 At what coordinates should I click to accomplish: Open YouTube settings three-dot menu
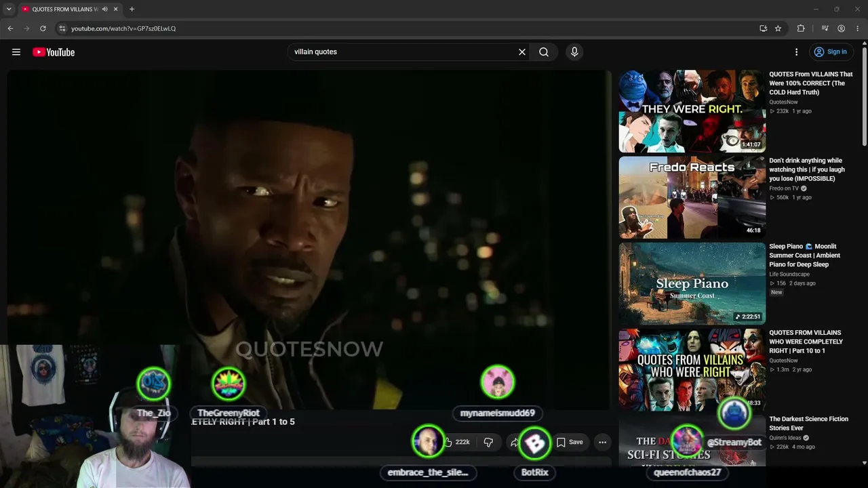click(x=797, y=52)
